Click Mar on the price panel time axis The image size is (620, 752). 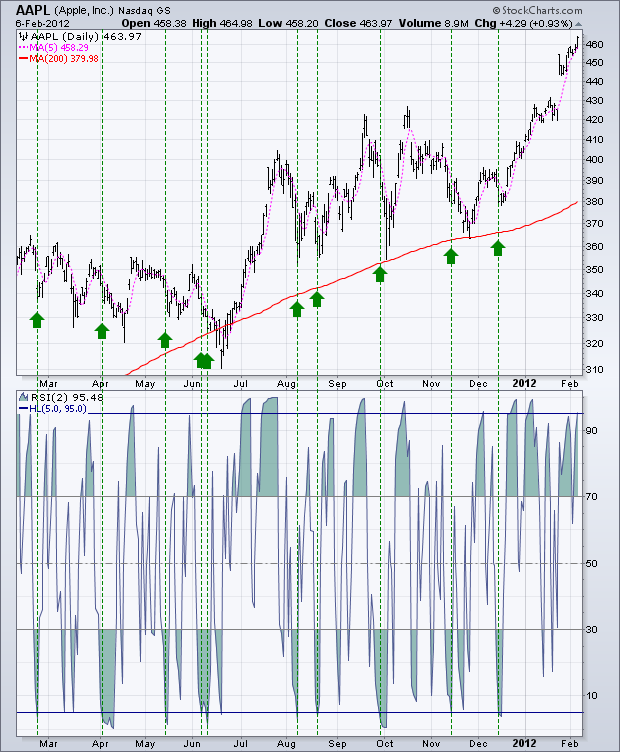click(48, 384)
